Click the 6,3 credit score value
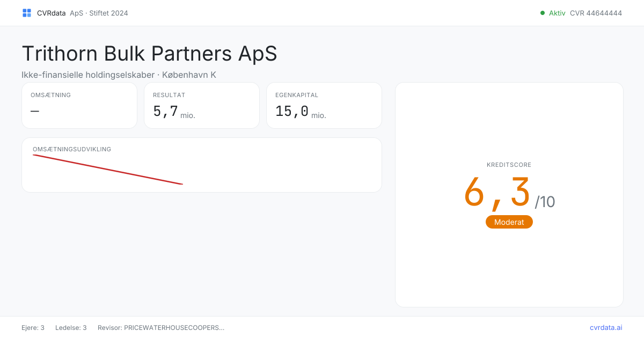 click(497, 192)
